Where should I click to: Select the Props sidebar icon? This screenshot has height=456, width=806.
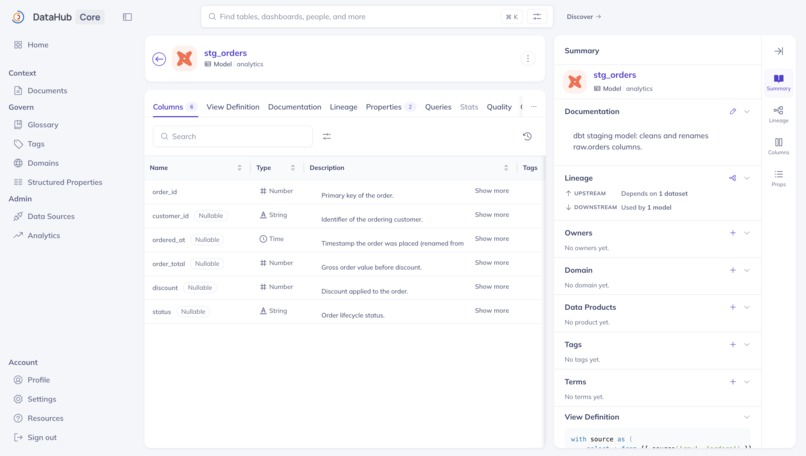(779, 178)
